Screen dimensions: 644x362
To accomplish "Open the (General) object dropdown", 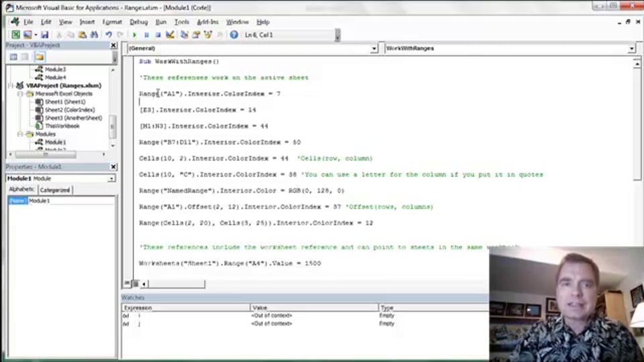I will [374, 48].
